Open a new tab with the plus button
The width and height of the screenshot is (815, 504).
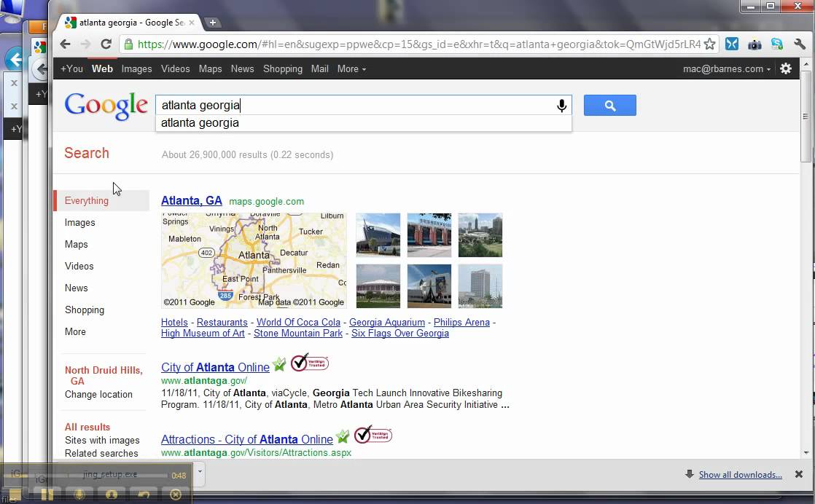coord(213,23)
